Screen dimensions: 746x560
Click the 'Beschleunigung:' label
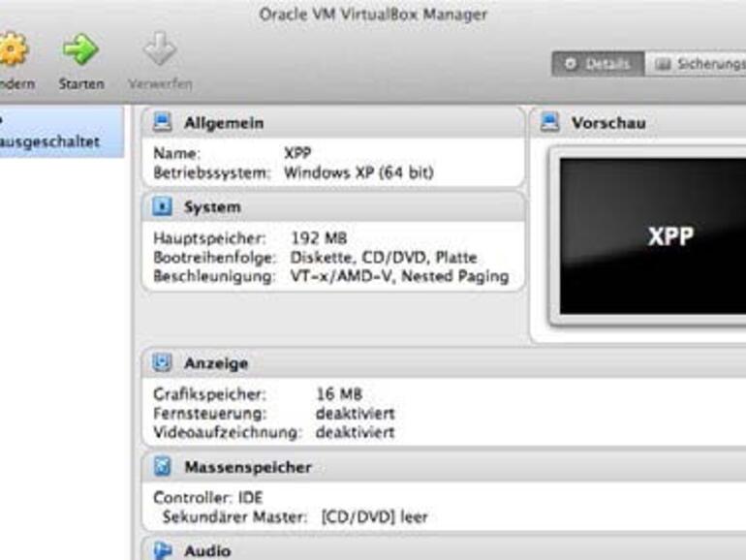click(x=214, y=276)
